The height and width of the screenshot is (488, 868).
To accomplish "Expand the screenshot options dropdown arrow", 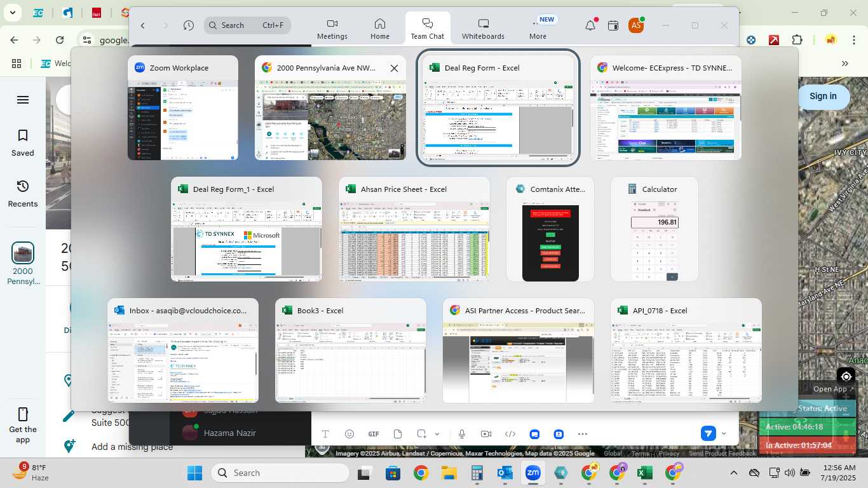I will coord(437,434).
